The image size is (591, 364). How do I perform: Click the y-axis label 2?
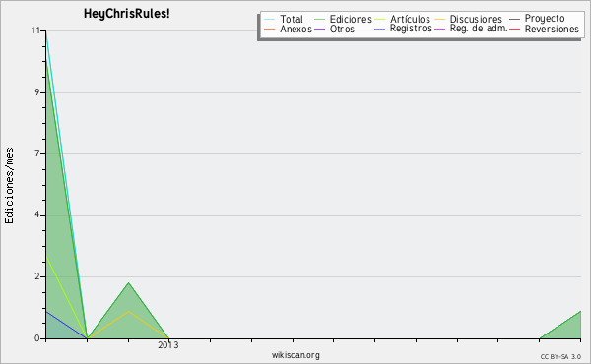click(37, 276)
